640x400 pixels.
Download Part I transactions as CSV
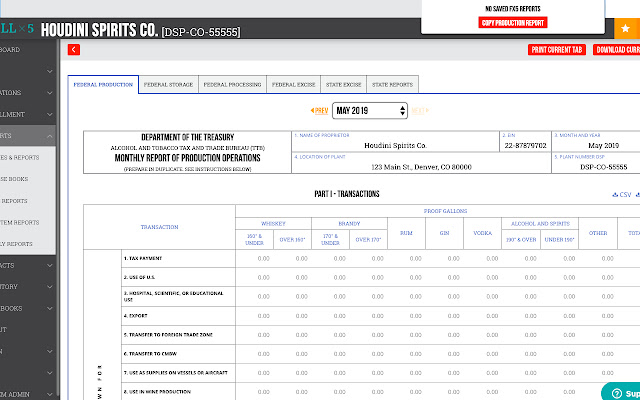point(622,195)
